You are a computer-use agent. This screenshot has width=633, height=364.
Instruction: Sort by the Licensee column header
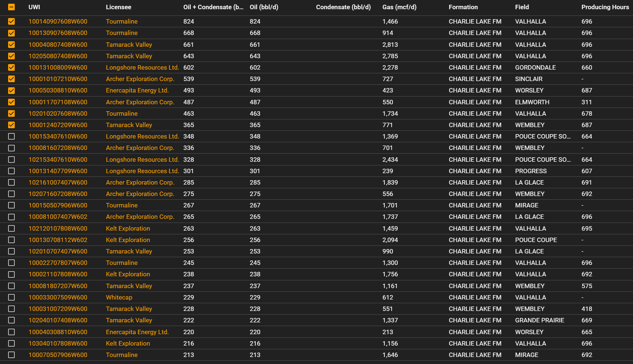pos(118,7)
